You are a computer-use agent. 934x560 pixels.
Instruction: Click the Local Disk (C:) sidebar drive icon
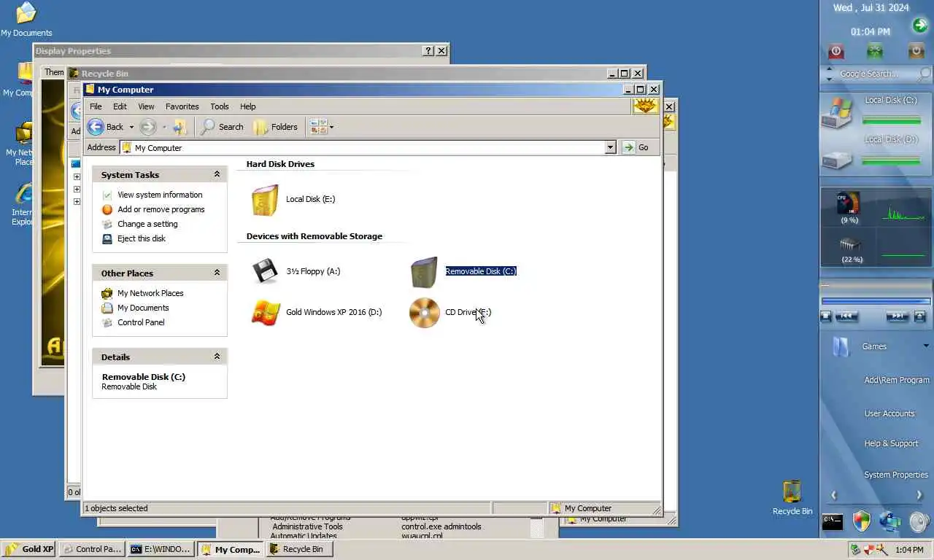tap(837, 114)
